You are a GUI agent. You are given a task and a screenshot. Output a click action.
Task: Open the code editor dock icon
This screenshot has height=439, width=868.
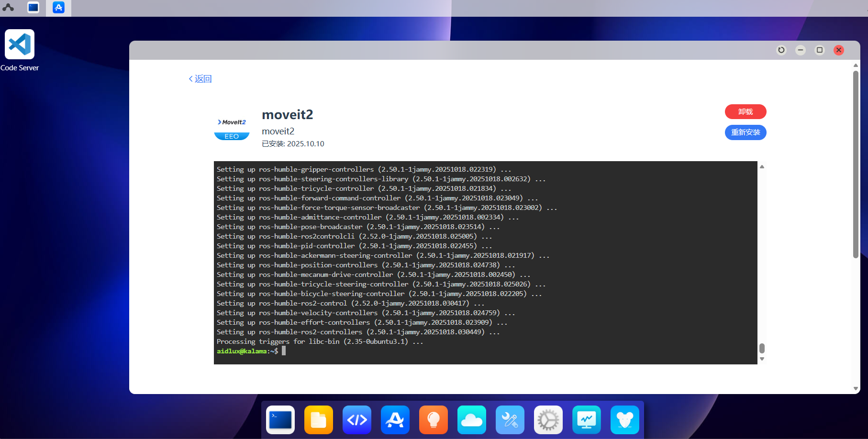[357, 420]
